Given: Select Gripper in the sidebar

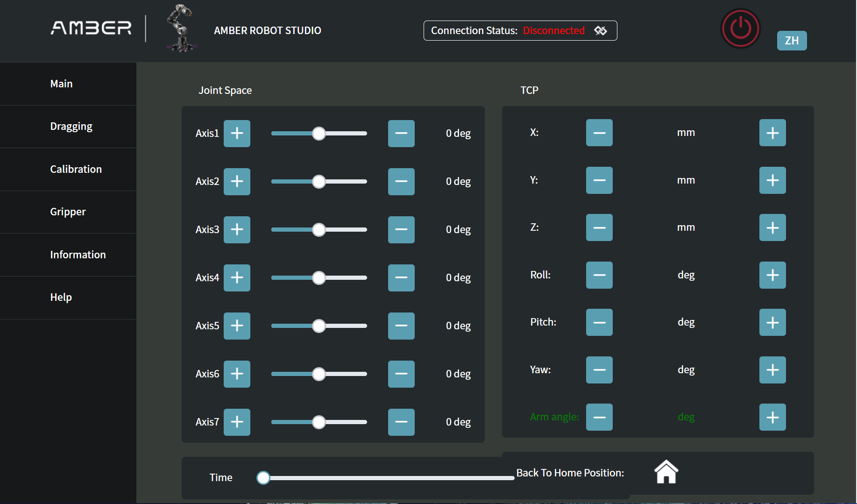Looking at the screenshot, I should [x=68, y=212].
